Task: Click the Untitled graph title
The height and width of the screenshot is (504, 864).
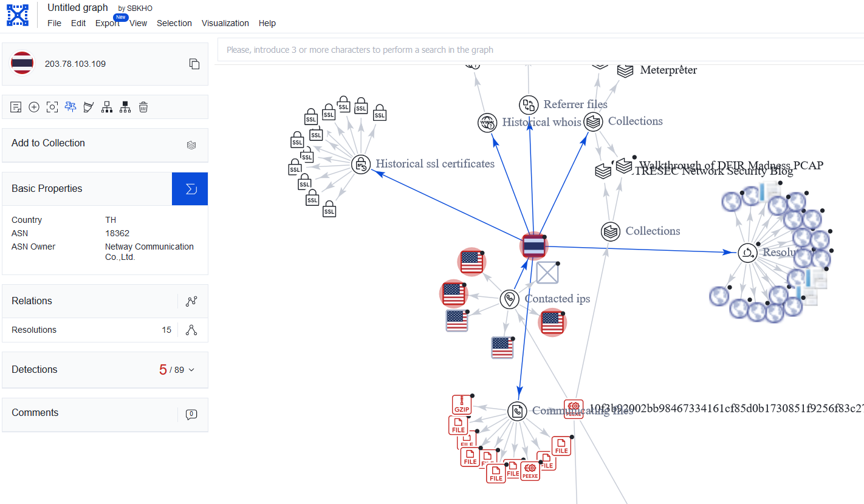Action: point(78,8)
